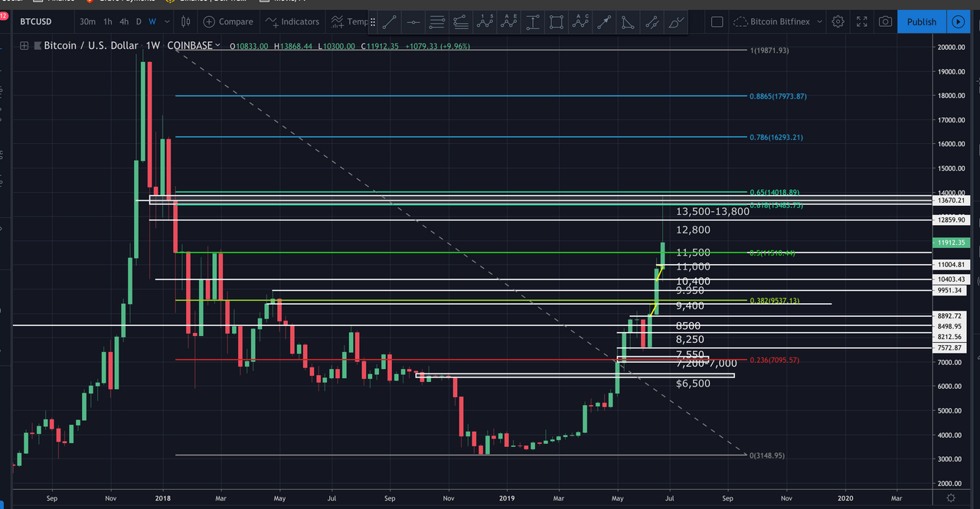Select the 13,500-13,800 text annotation
This screenshot has width=980, height=509.
pos(713,211)
